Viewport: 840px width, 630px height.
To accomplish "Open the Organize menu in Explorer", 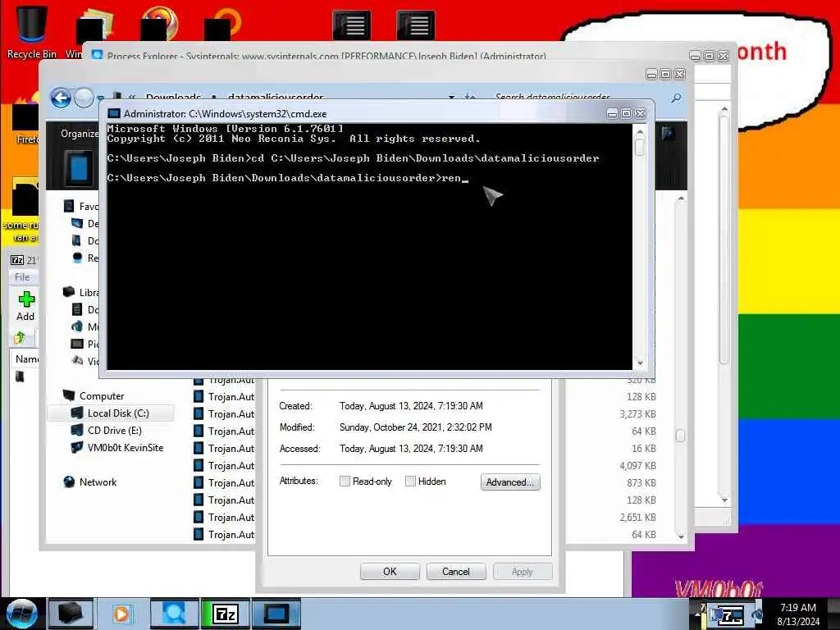I will [x=80, y=134].
